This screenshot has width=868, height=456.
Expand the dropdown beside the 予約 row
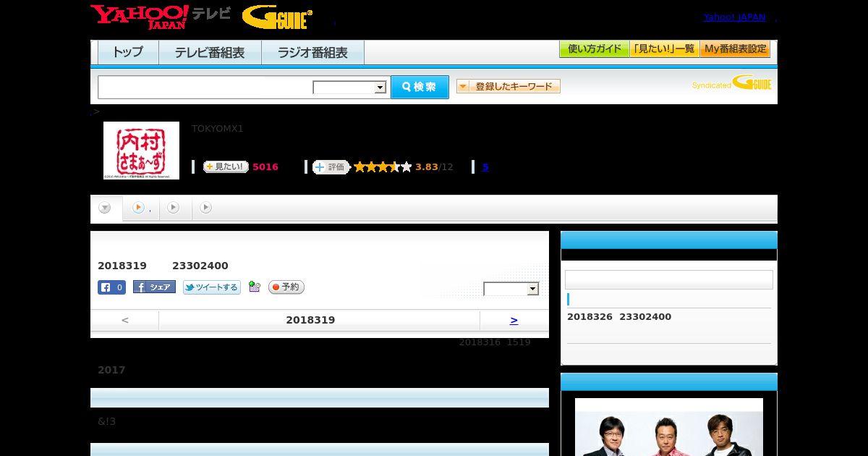tap(511, 290)
